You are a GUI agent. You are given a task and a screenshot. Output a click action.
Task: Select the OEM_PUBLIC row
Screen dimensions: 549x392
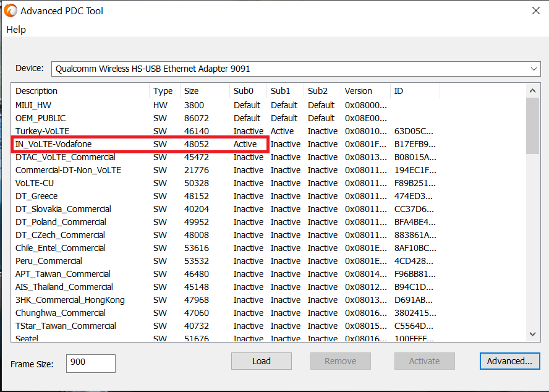click(226, 118)
